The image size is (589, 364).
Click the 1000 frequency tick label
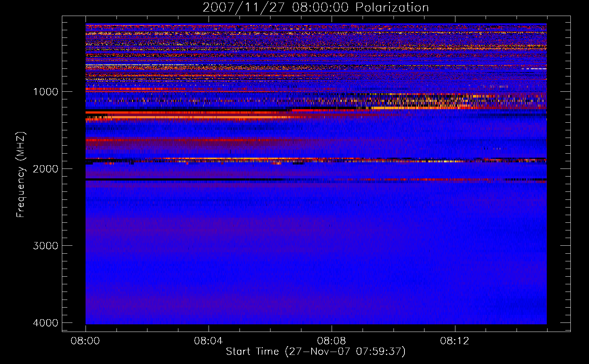click(x=46, y=92)
